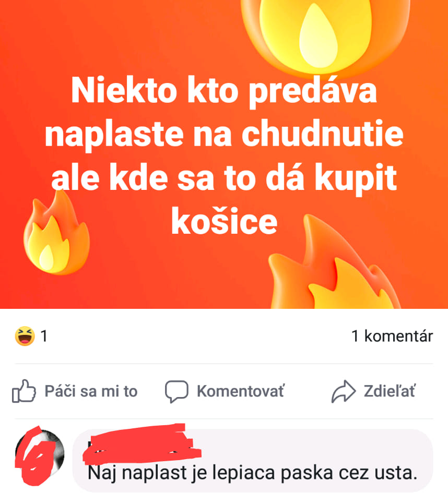Screen dimensions: 448x493
Task: Click the speech bubble comment icon
Action: 177,391
